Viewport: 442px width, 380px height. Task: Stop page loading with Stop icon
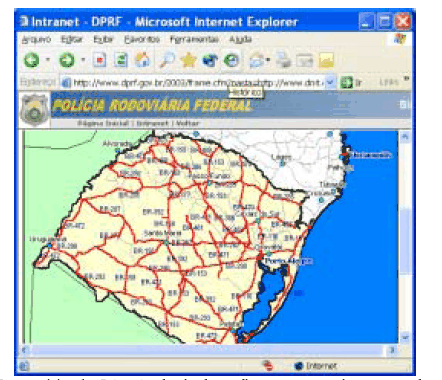tap(100, 60)
